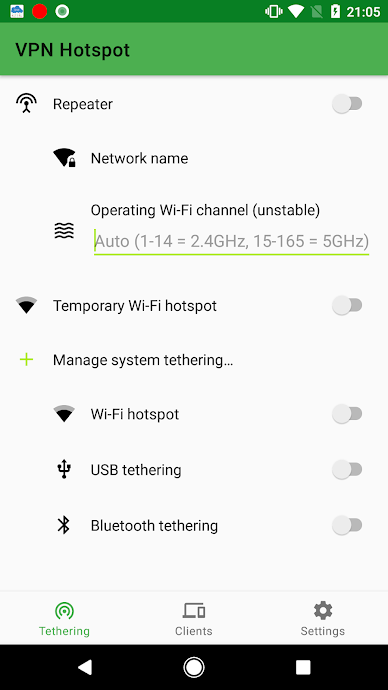Toggle the Wi-Fi hotspot switch
This screenshot has width=388, height=690.
(x=347, y=414)
